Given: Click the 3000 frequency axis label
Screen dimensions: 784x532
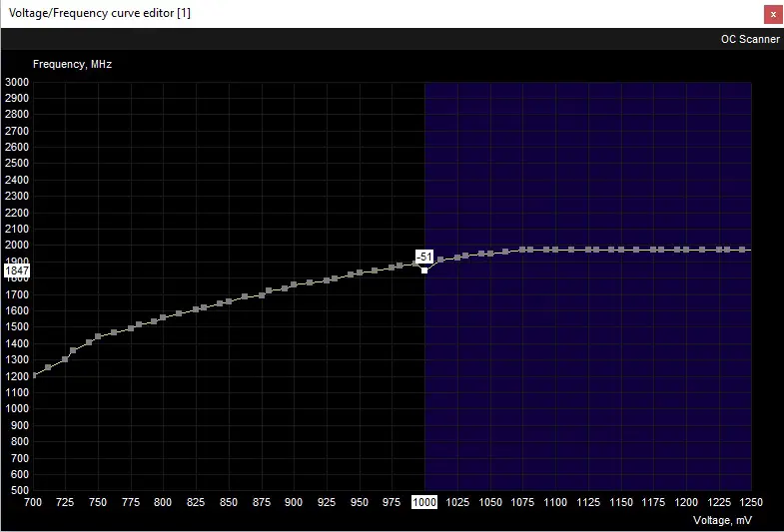Looking at the screenshot, I should click(17, 82).
